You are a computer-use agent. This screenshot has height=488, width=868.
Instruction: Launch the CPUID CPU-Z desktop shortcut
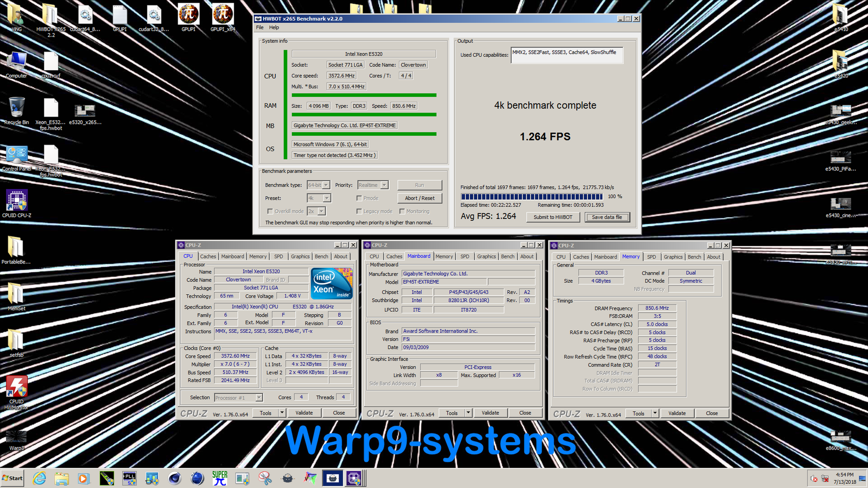17,203
